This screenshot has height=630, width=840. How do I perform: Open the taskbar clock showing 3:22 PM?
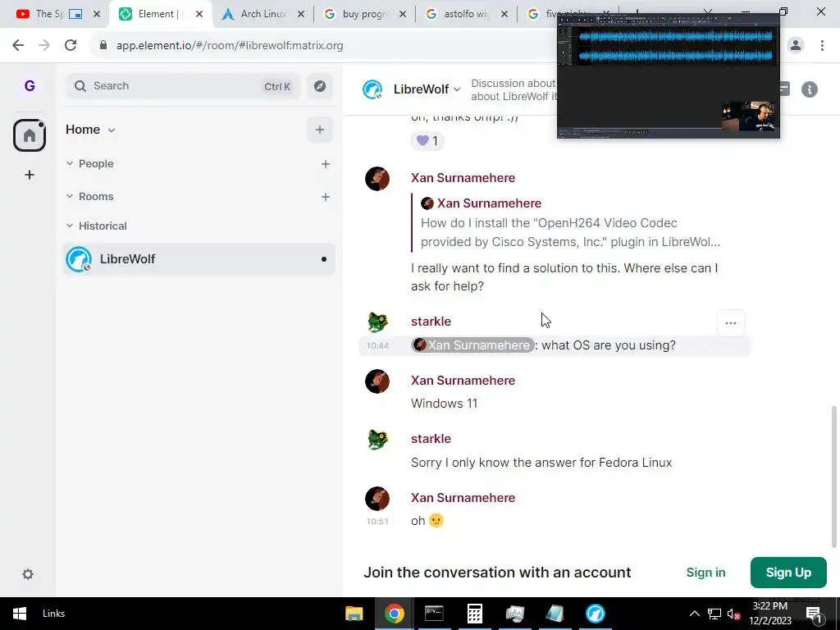769,614
